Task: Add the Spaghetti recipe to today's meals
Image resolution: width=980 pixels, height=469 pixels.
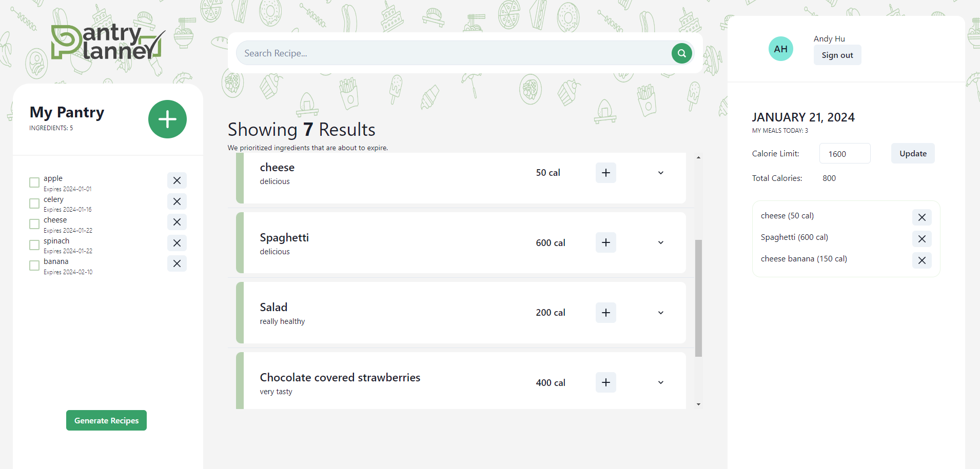Action: [605, 242]
